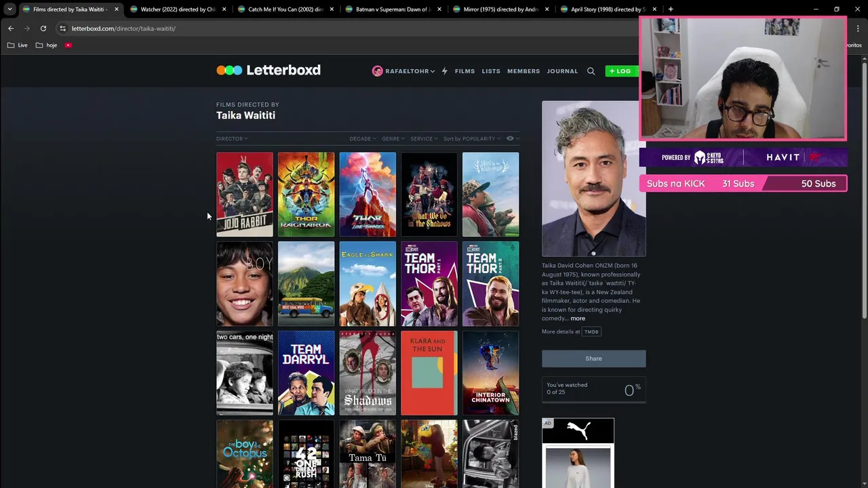Image resolution: width=868 pixels, height=488 pixels.
Task: Open a new browser tab
Action: pos(671,9)
